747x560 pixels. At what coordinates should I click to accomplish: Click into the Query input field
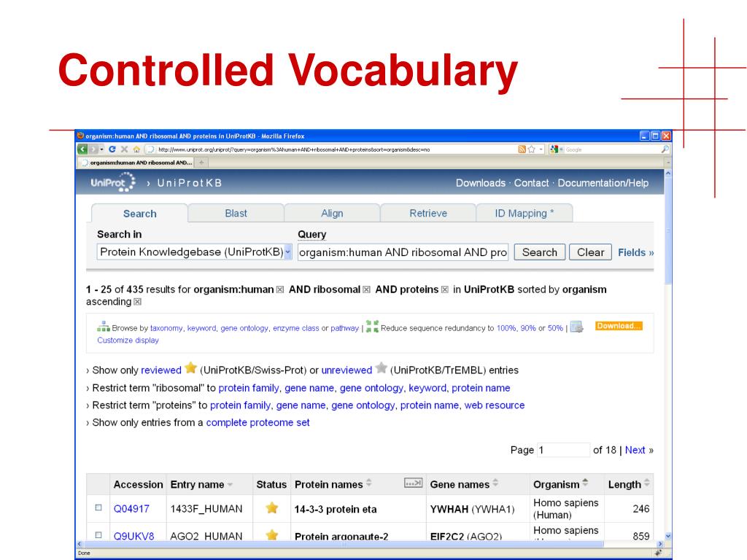click(x=403, y=252)
